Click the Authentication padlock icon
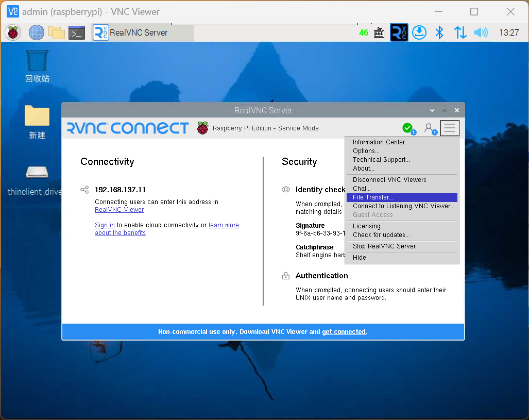529x420 pixels. (286, 276)
